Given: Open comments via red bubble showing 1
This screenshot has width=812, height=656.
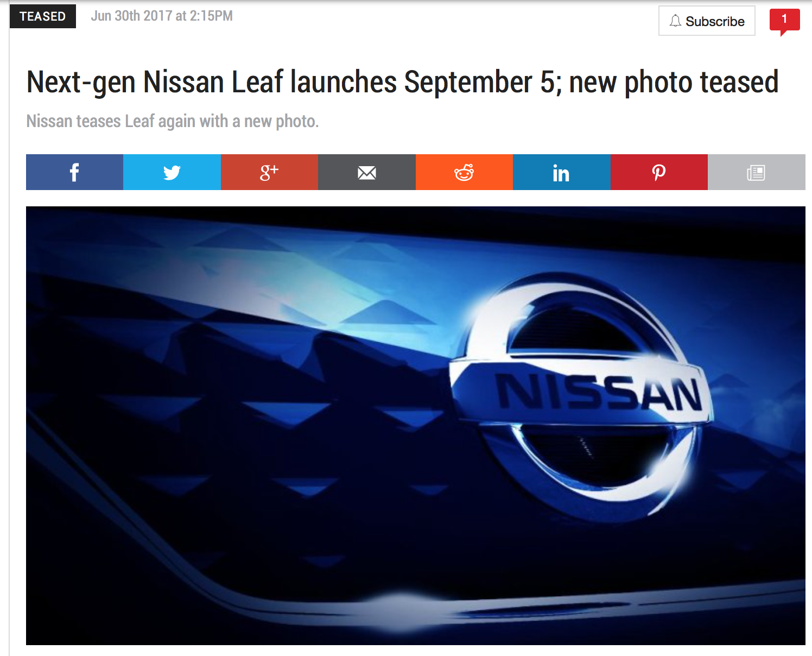Looking at the screenshot, I should coord(784,21).
